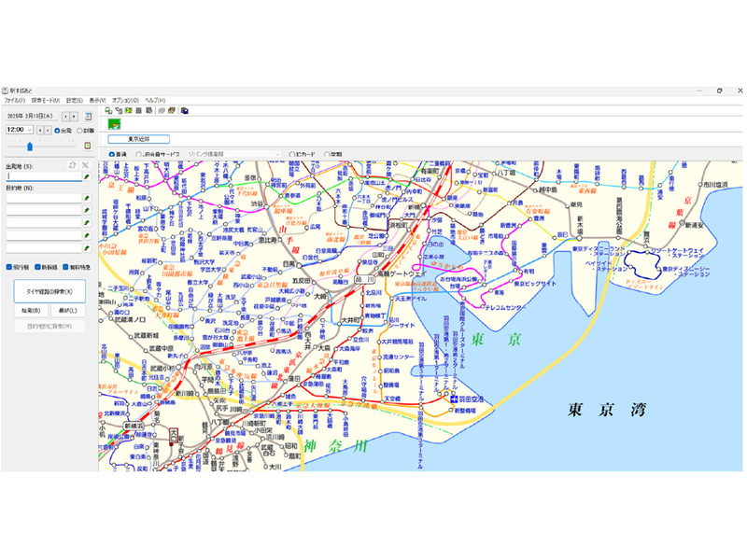Click the date forward arrow button
Viewport: 747px width, 560px height.
(75, 116)
